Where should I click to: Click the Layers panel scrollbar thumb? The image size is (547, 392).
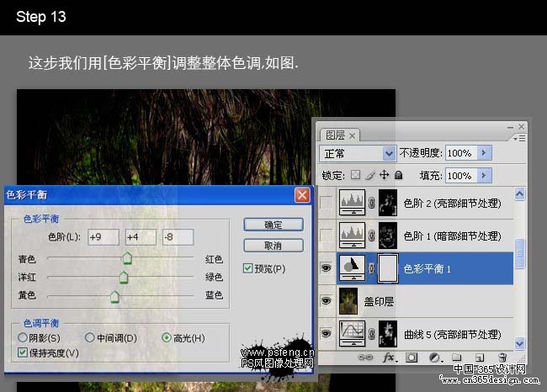[x=520, y=253]
